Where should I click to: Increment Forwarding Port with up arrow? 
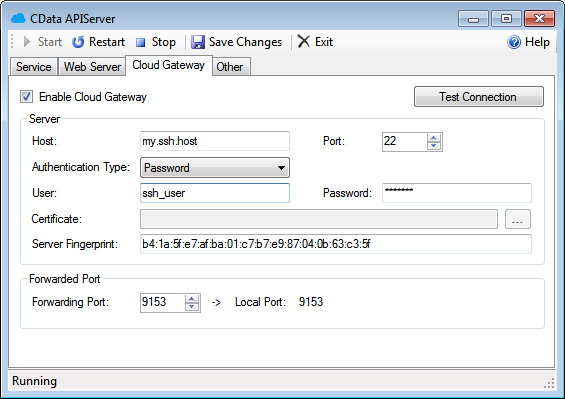coord(192,298)
